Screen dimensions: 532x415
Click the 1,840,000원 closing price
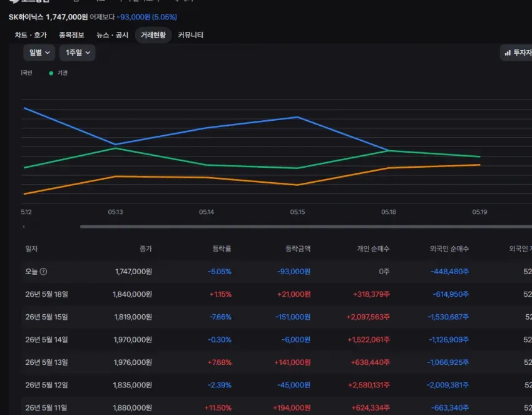(x=132, y=294)
